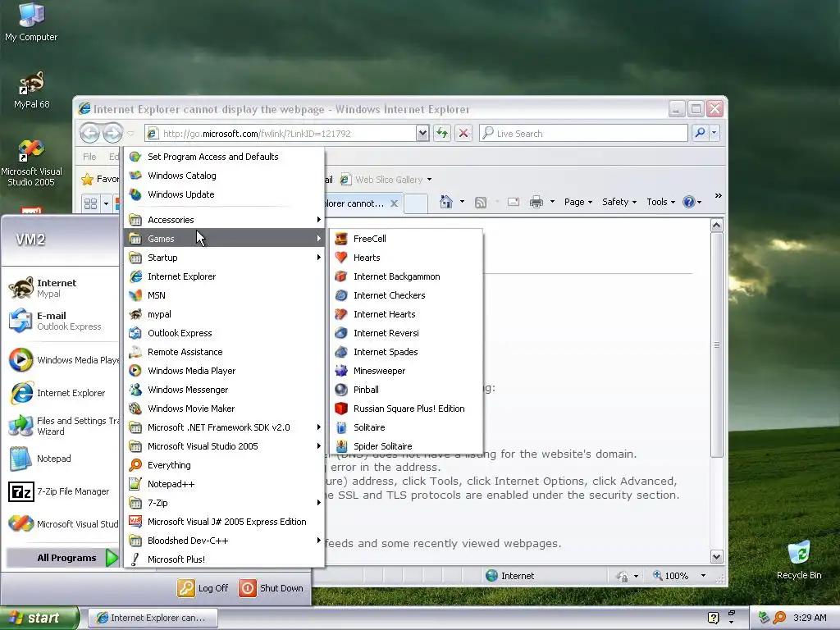Open the Hearts game
Screen dimensions: 840x630
click(406, 258)
